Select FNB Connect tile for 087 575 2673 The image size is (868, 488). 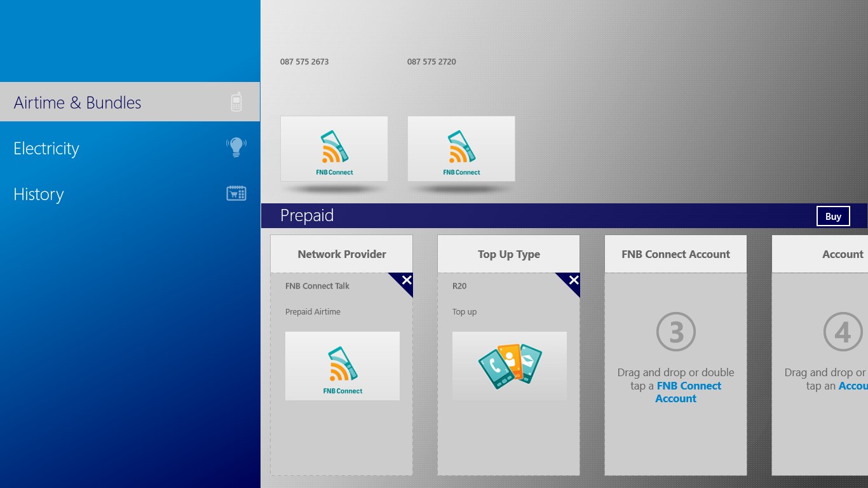click(x=334, y=149)
